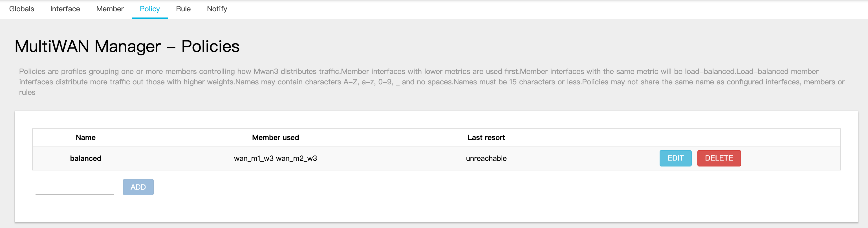Click the MultiWAN Manager – Policies heading
The width and height of the screenshot is (868, 228).
127,47
